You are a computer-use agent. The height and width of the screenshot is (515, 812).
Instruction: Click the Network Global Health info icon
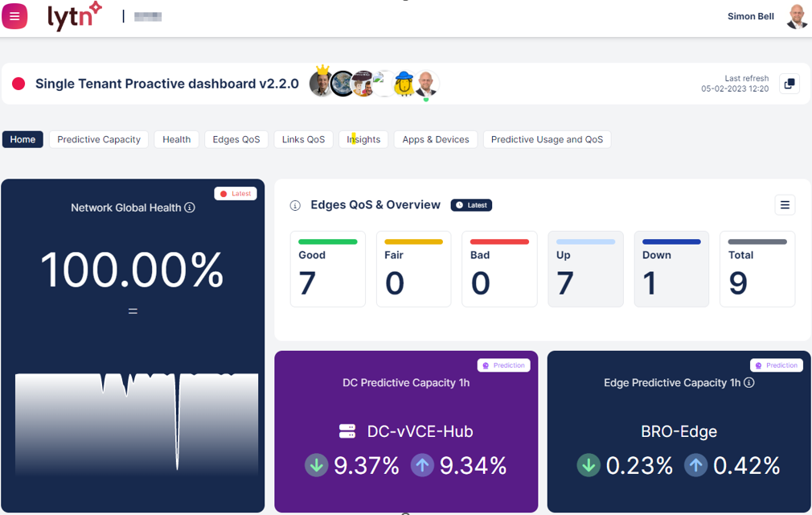pyautogui.click(x=190, y=208)
